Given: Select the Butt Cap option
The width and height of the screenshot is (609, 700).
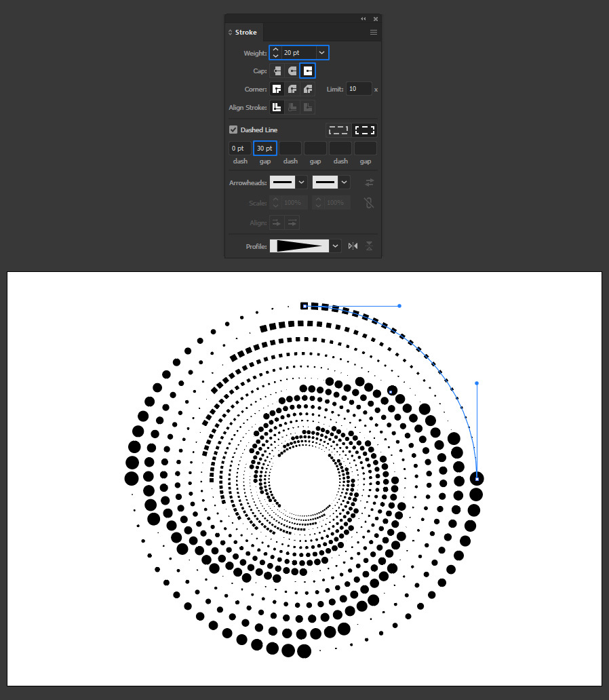Looking at the screenshot, I should 277,71.
